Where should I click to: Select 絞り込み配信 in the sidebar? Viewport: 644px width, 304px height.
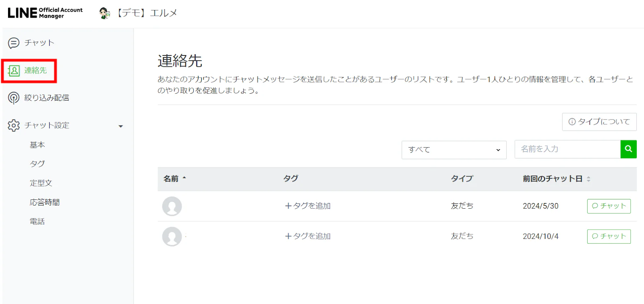click(x=47, y=98)
